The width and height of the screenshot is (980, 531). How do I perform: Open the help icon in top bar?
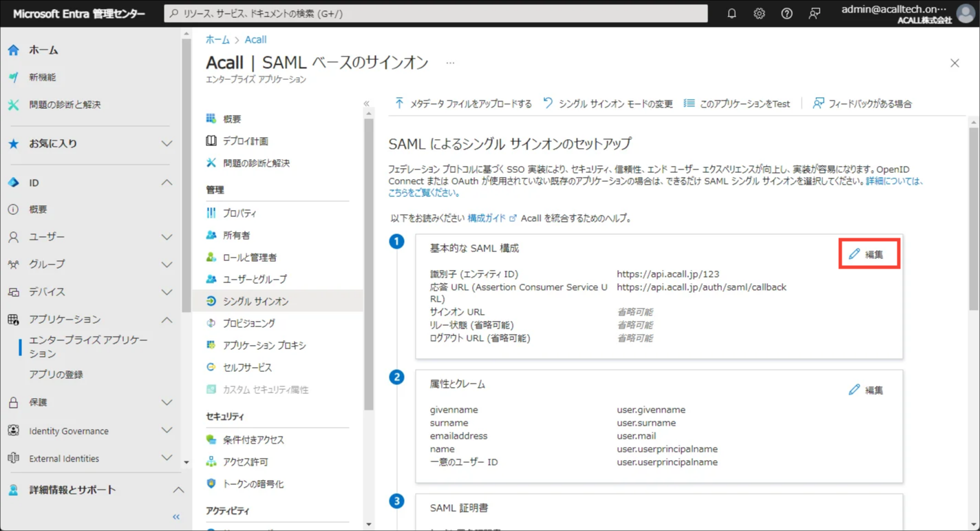[x=787, y=13]
